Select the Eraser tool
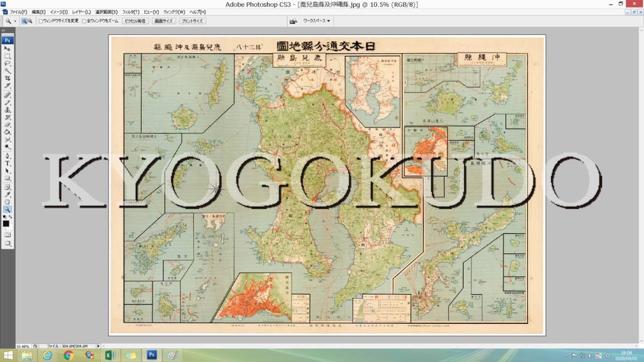Viewport: 644px width, 362px height. tap(8, 124)
